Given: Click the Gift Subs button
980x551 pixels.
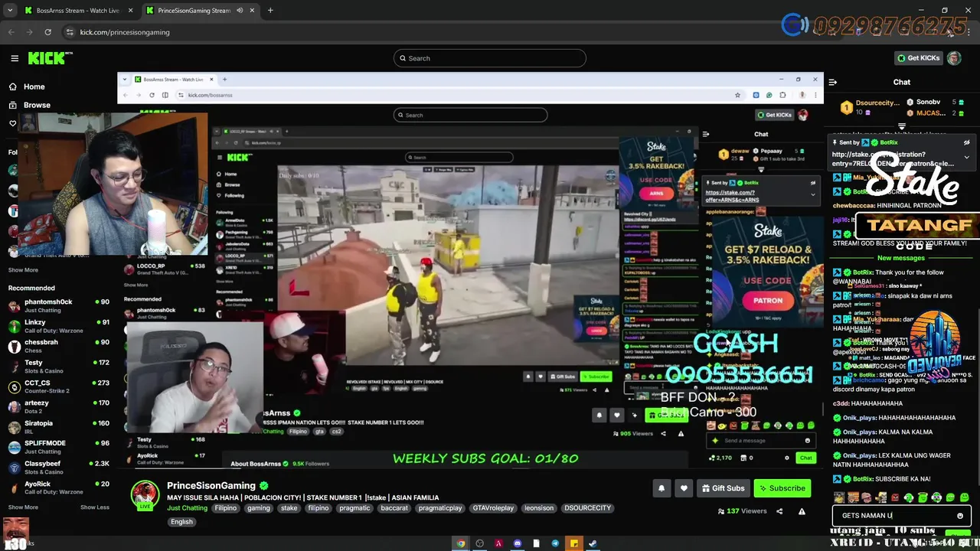Looking at the screenshot, I should [722, 488].
